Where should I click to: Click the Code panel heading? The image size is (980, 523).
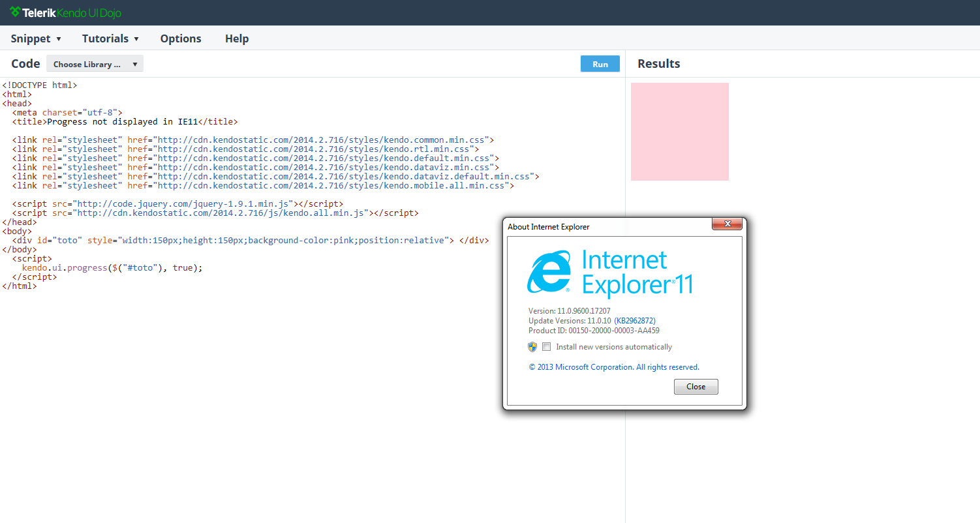(x=25, y=64)
